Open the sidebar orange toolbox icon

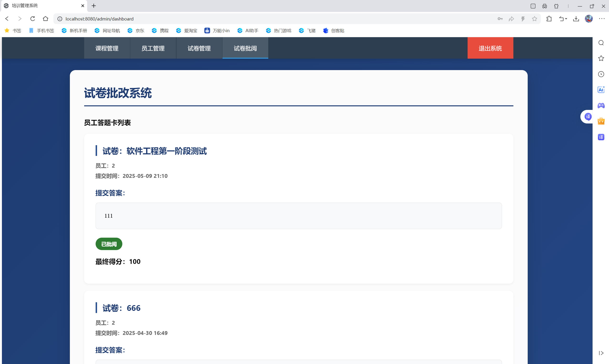pyautogui.click(x=601, y=121)
